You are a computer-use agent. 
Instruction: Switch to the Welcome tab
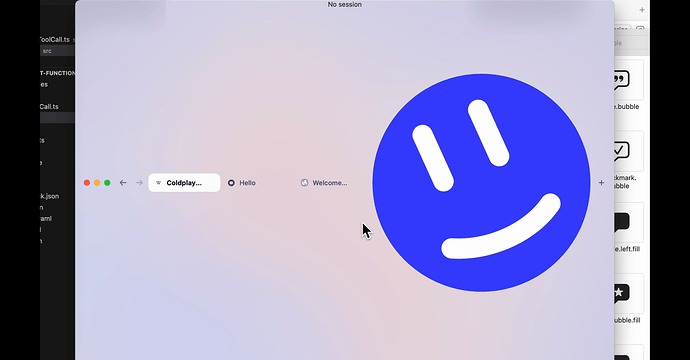click(x=331, y=183)
